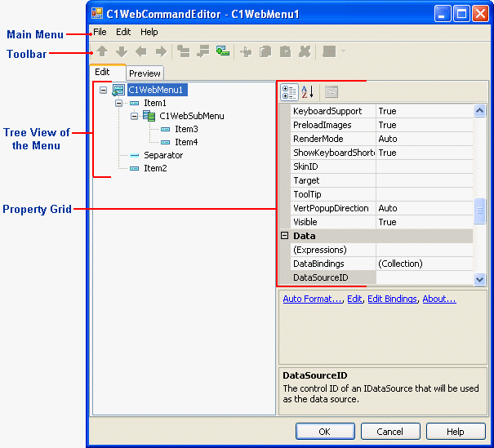Select Separator label in the tree
The image size is (494, 448).
[x=163, y=155]
